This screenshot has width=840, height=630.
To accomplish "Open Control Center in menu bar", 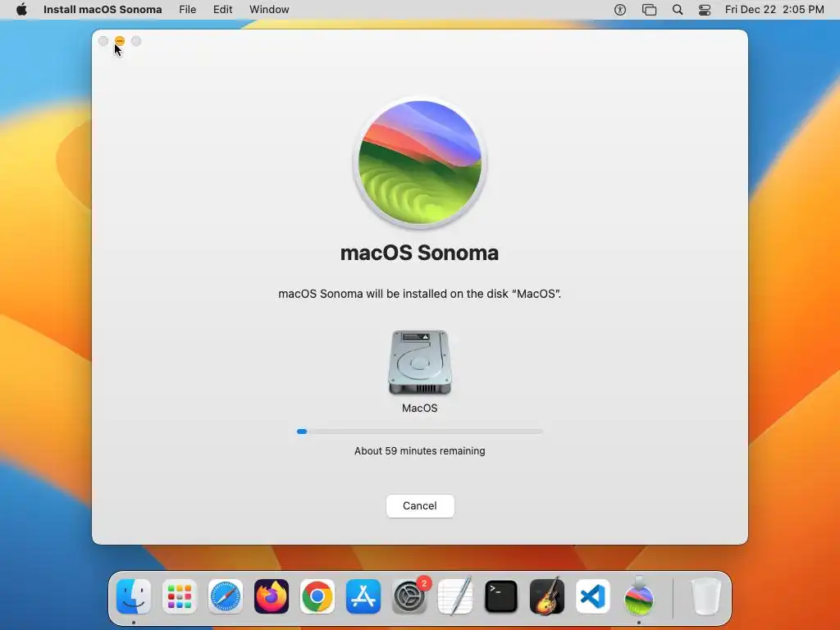I will (705, 10).
